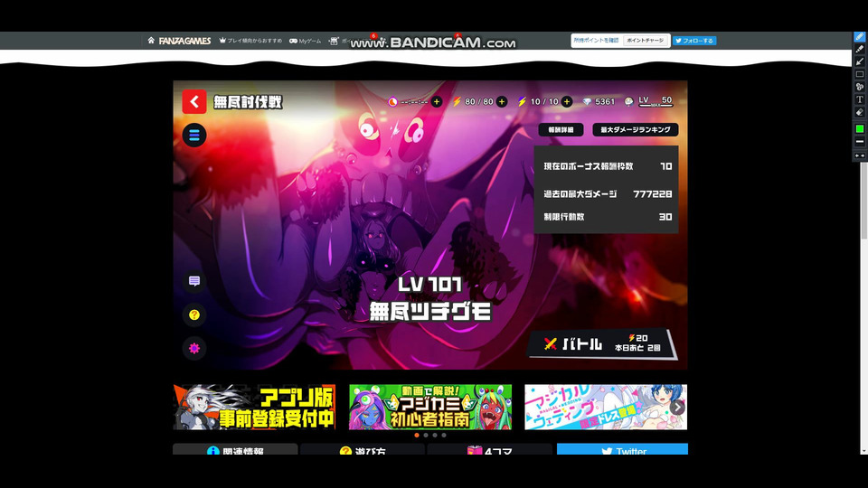Select Bandicam highlighter pen tool

pos(860,49)
